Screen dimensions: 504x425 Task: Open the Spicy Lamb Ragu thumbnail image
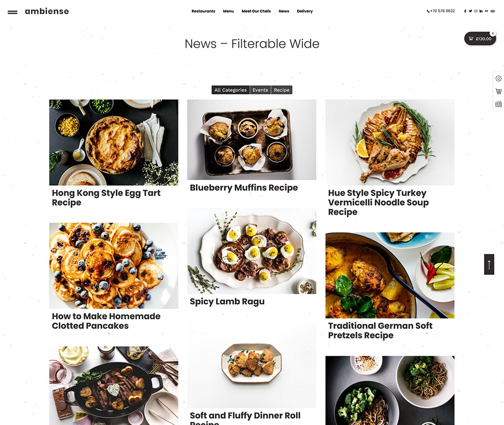tap(251, 251)
